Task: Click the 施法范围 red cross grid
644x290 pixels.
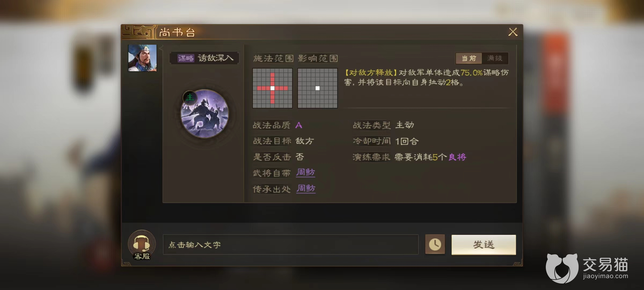Action: [272, 88]
